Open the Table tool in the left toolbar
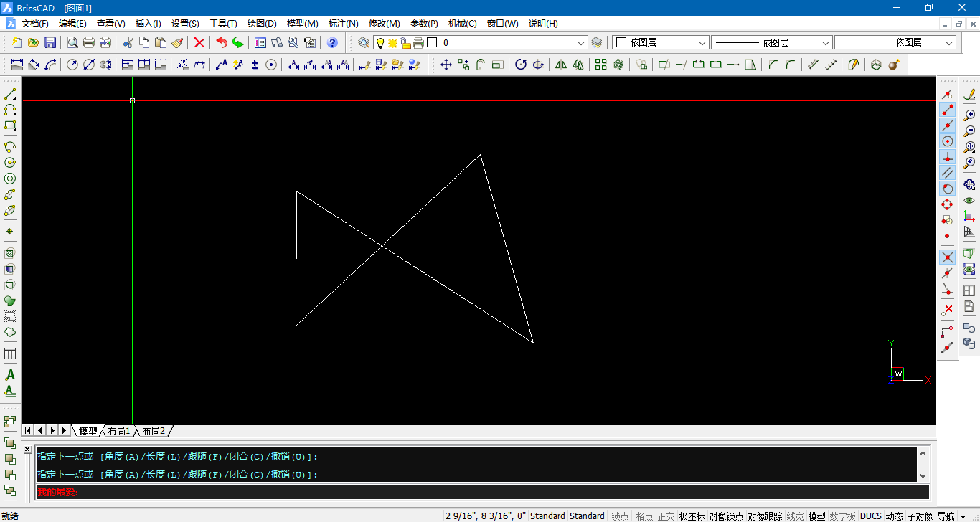This screenshot has height=522, width=980. coord(10,353)
